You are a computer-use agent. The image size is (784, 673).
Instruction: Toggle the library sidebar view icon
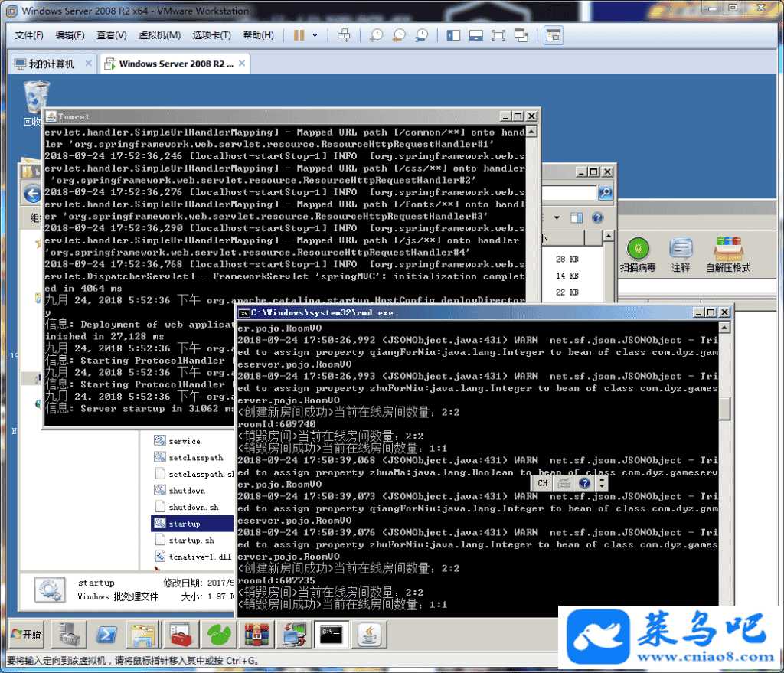click(453, 35)
